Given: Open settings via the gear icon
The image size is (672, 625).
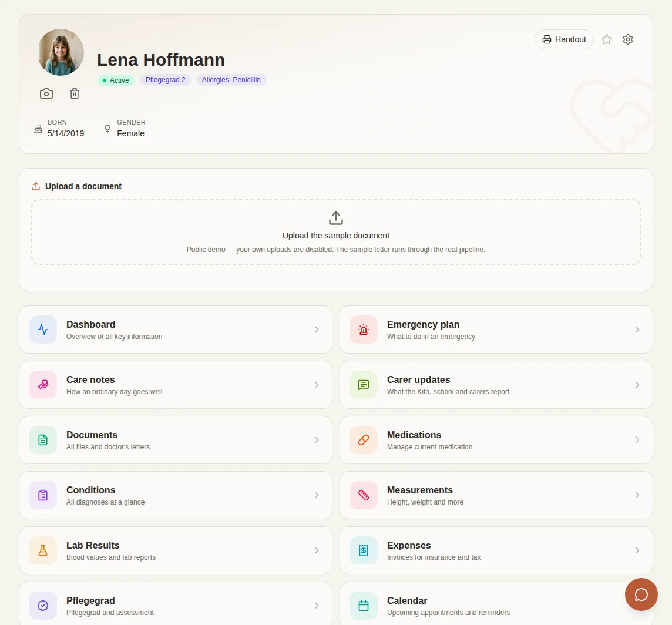Looking at the screenshot, I should (628, 39).
